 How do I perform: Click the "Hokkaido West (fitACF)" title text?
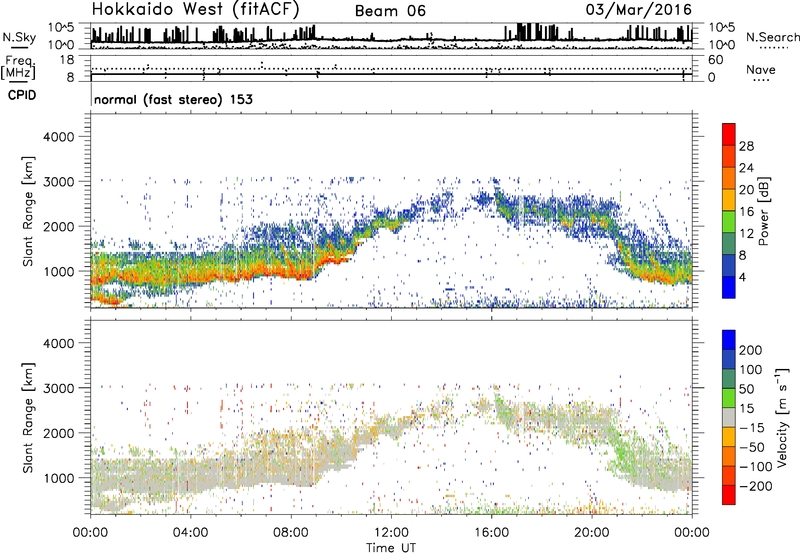click(195, 10)
